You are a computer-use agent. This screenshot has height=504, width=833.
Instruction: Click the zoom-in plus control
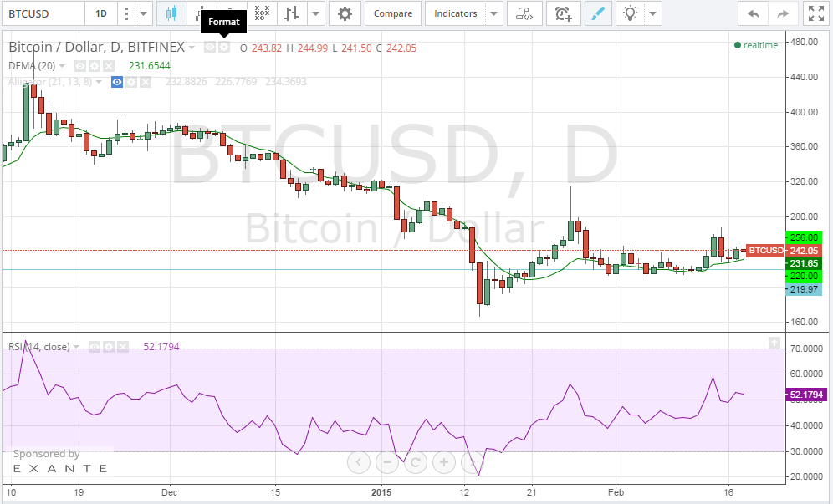click(x=444, y=461)
